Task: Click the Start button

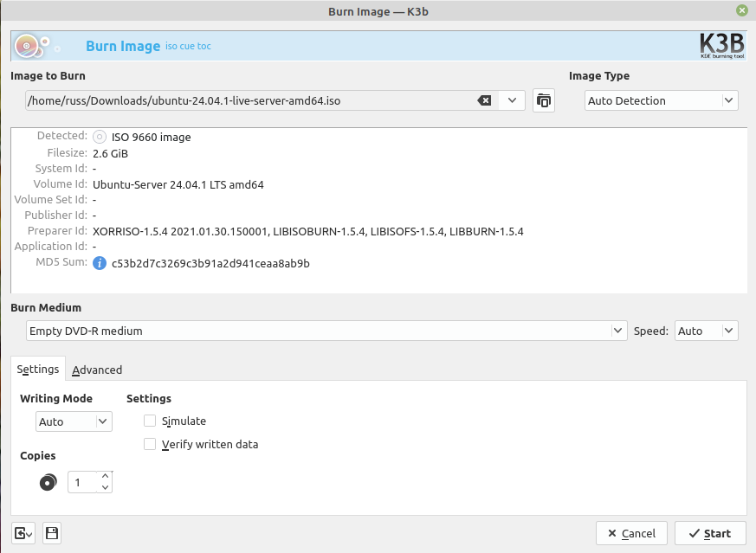Action: coord(710,533)
